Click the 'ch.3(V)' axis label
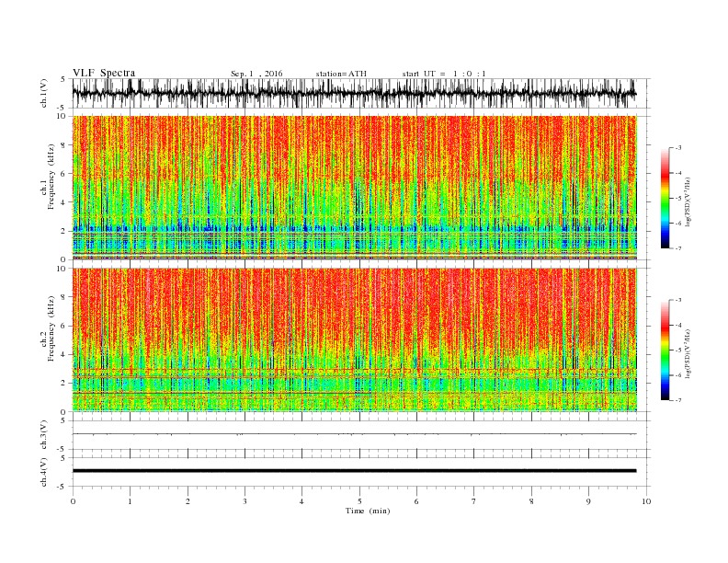Screen dimensions: 728x563 (x=44, y=434)
